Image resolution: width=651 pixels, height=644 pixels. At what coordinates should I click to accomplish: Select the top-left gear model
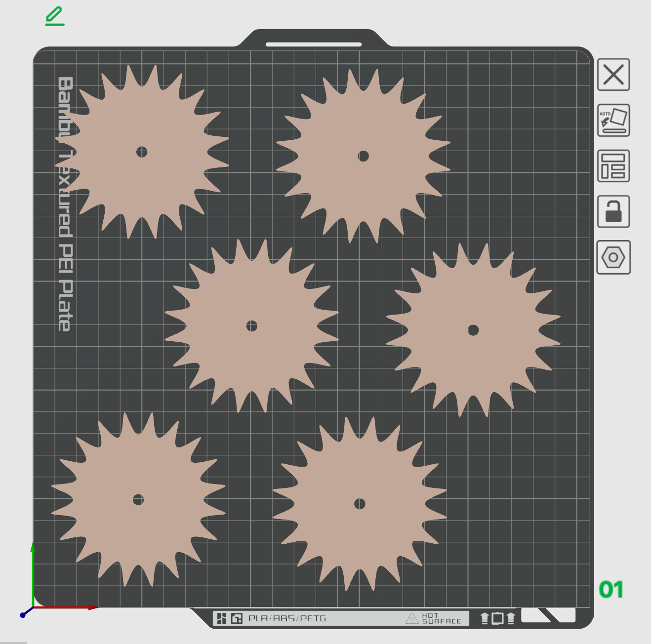click(x=163, y=168)
